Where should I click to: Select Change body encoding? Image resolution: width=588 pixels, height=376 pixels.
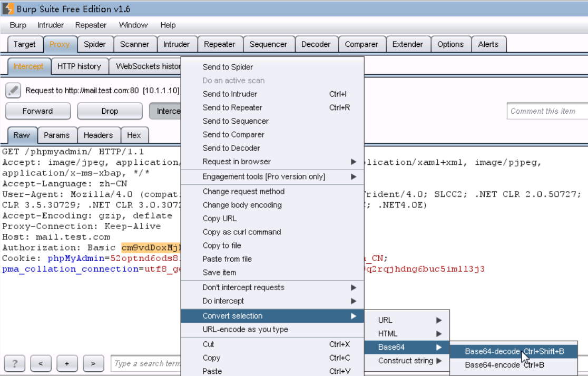(272, 205)
